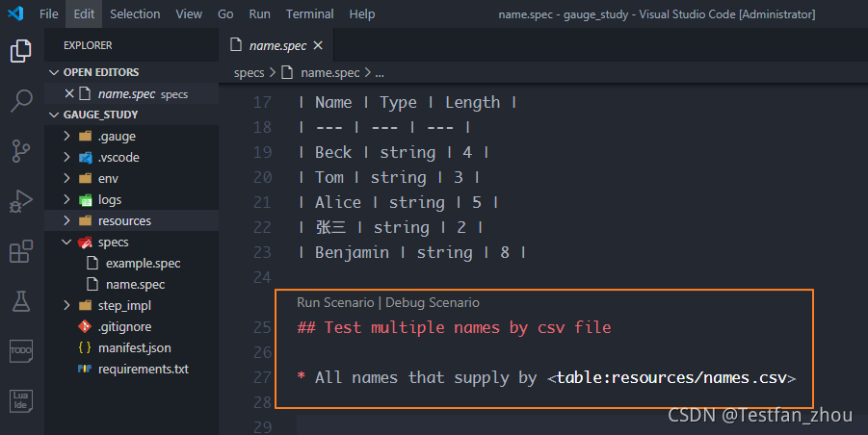Collapse the GAUGE_STUDY folder section
This screenshot has height=435, width=868.
tap(54, 115)
